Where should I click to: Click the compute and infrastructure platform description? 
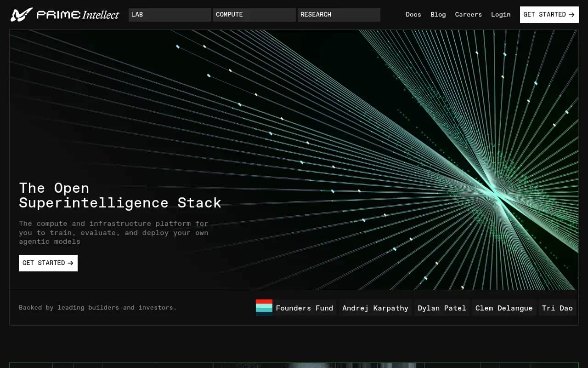coord(114,233)
